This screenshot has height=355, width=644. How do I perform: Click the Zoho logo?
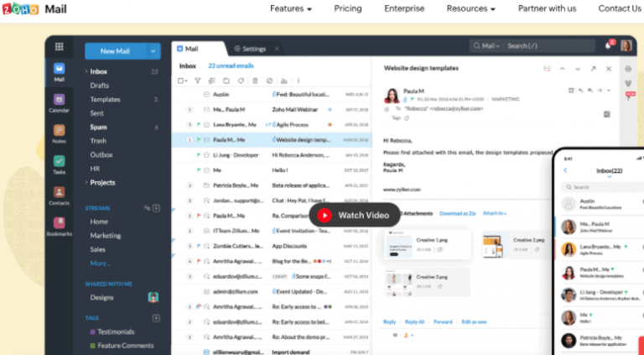[x=22, y=8]
